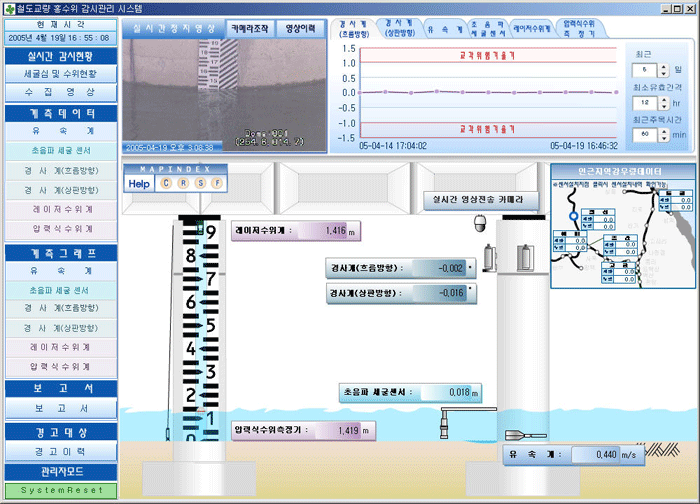
Task: Open Help in the Map Index panel
Action: 139,184
